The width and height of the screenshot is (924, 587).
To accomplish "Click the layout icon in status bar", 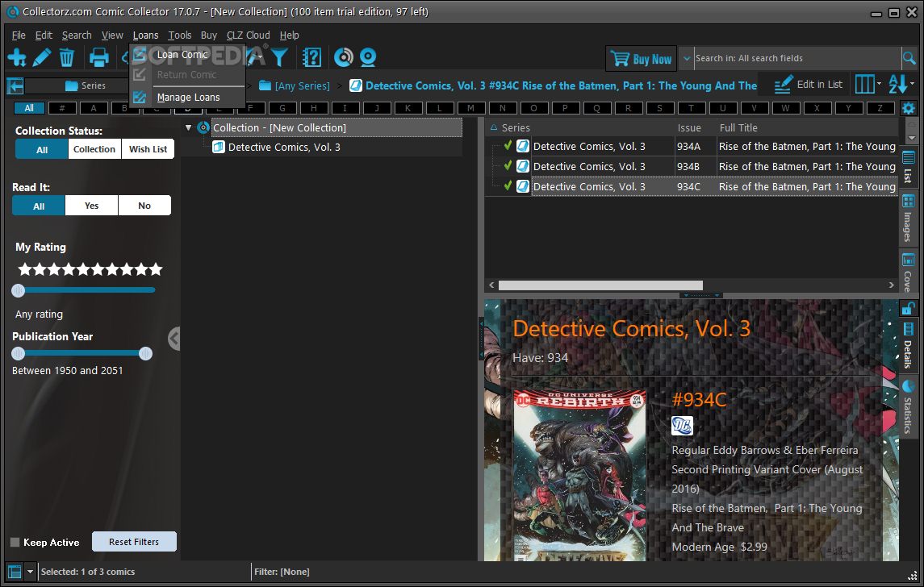I will (15, 571).
